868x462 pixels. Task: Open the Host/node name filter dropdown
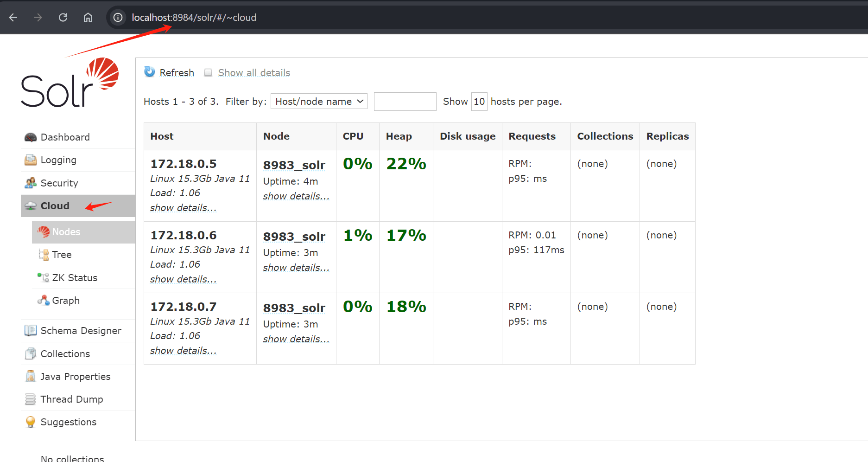pyautogui.click(x=319, y=102)
